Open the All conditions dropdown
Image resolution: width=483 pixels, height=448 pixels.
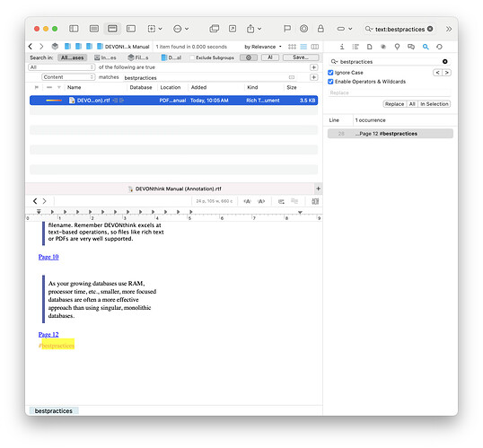pos(61,67)
